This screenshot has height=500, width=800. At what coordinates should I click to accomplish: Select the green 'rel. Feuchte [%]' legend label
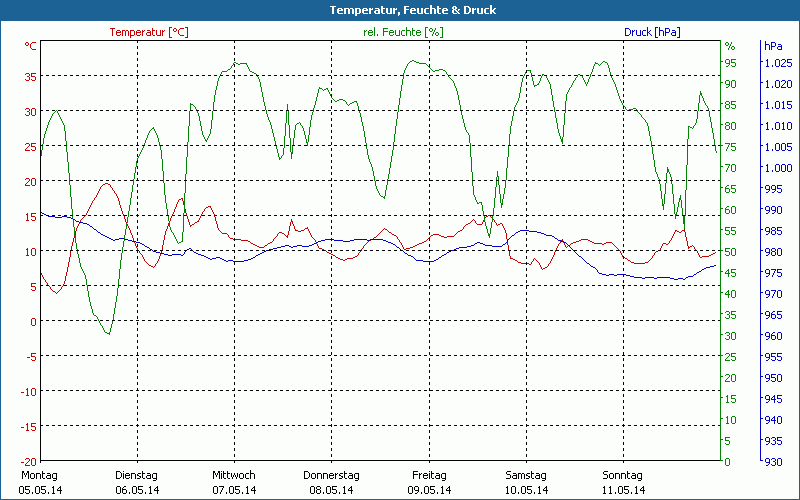403,32
